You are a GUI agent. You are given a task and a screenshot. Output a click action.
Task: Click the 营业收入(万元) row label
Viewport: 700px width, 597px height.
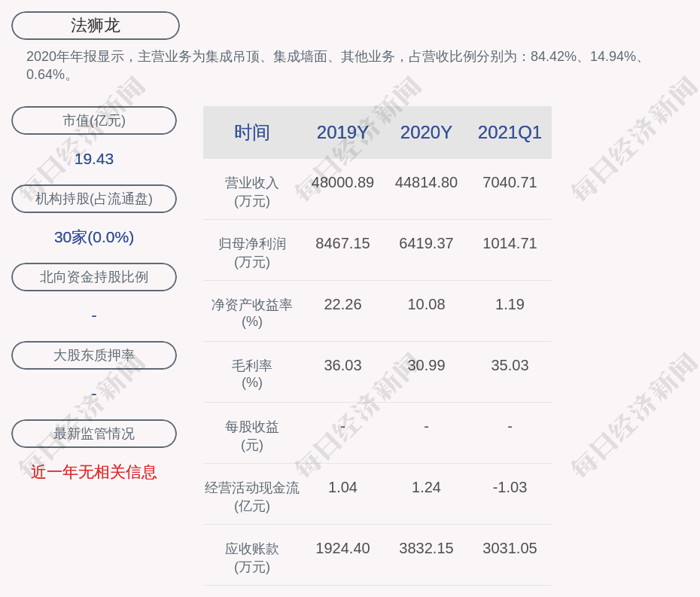(252, 192)
